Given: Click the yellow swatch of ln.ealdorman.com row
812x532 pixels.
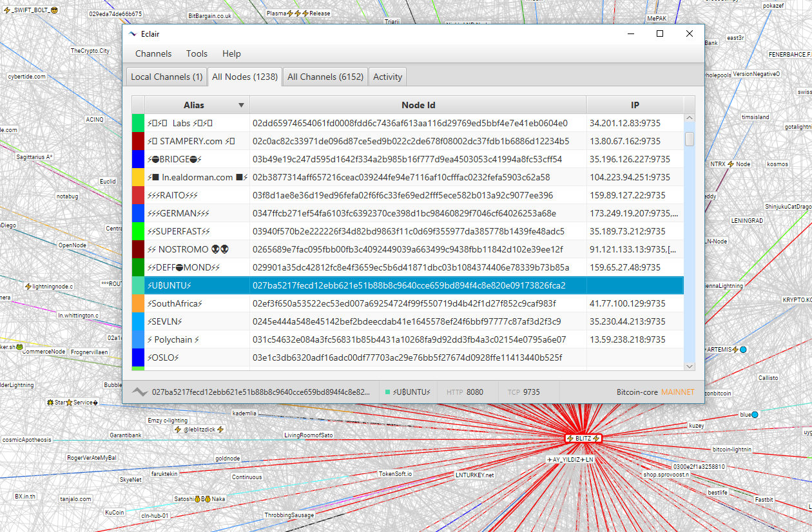Looking at the screenshot, I should [138, 177].
